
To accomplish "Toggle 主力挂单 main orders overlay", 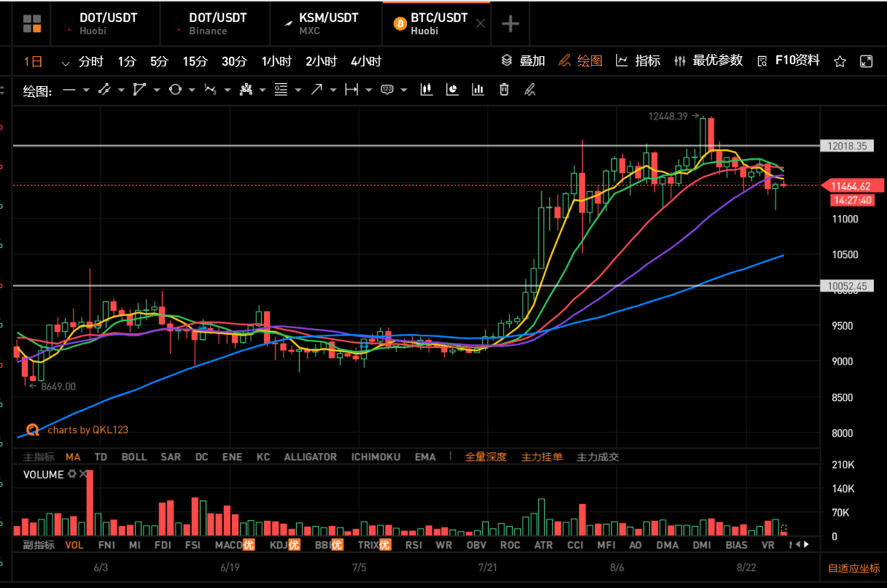I will pos(541,457).
